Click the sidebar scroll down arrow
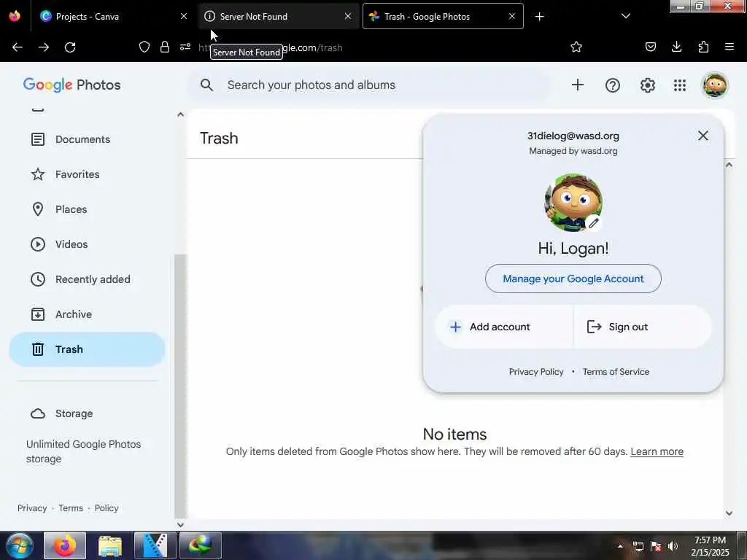 click(x=181, y=525)
